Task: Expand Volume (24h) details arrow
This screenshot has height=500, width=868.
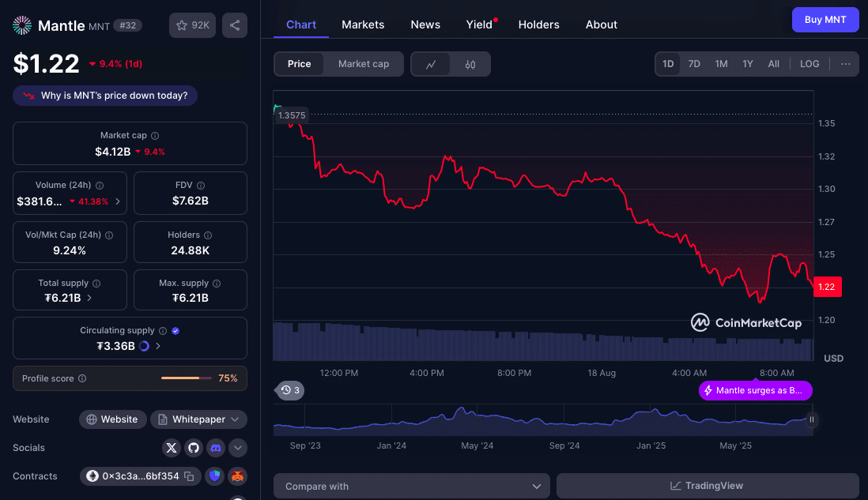Action: 117,201
